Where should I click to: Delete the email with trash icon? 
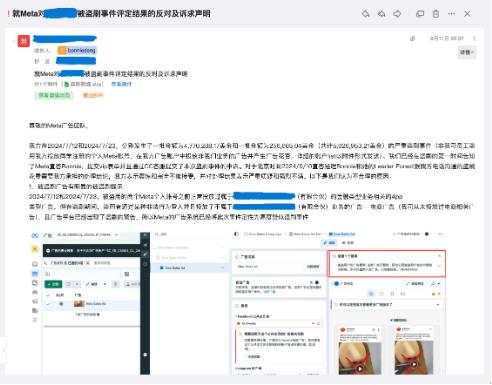[x=436, y=14]
